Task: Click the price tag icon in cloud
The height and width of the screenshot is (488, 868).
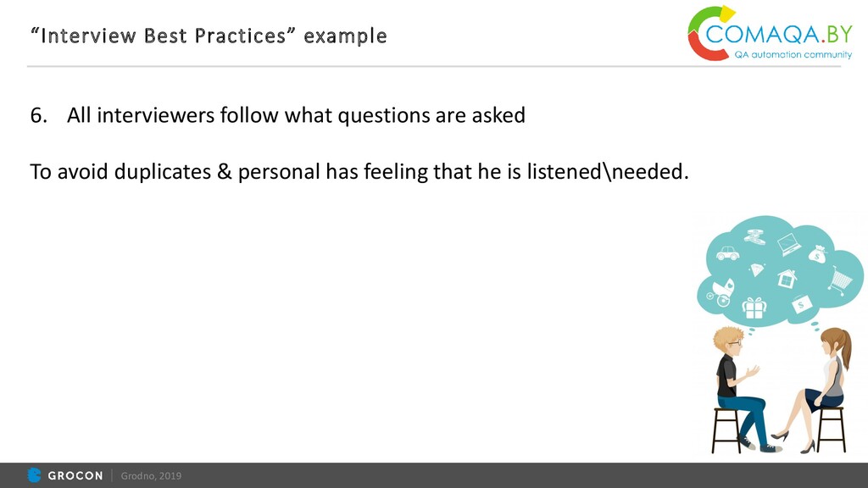Action: [x=802, y=304]
